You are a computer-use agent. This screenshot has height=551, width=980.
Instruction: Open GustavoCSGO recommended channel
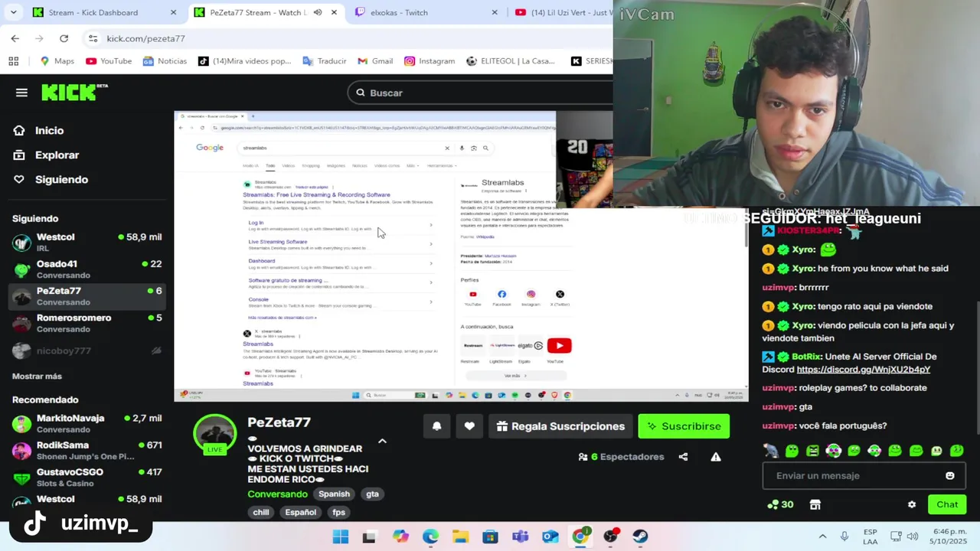pos(87,478)
